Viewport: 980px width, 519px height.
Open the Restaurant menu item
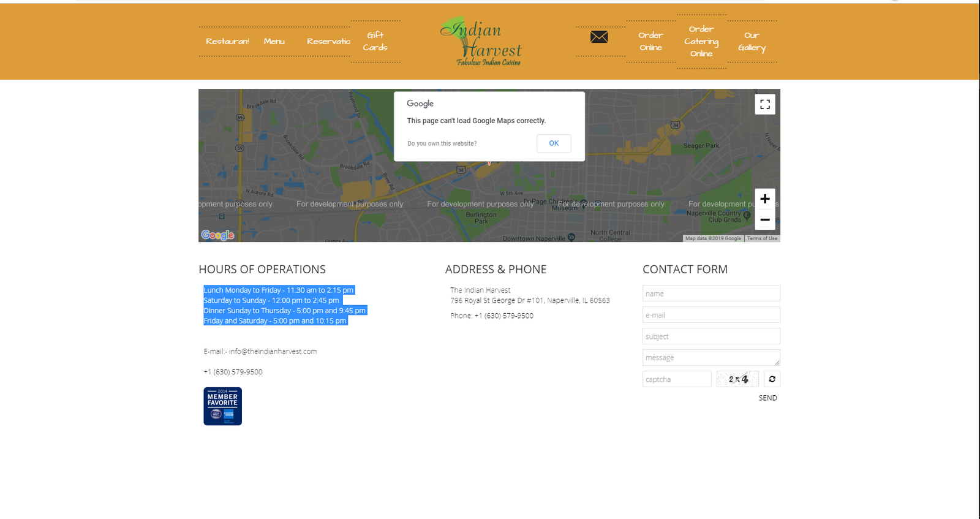point(227,42)
